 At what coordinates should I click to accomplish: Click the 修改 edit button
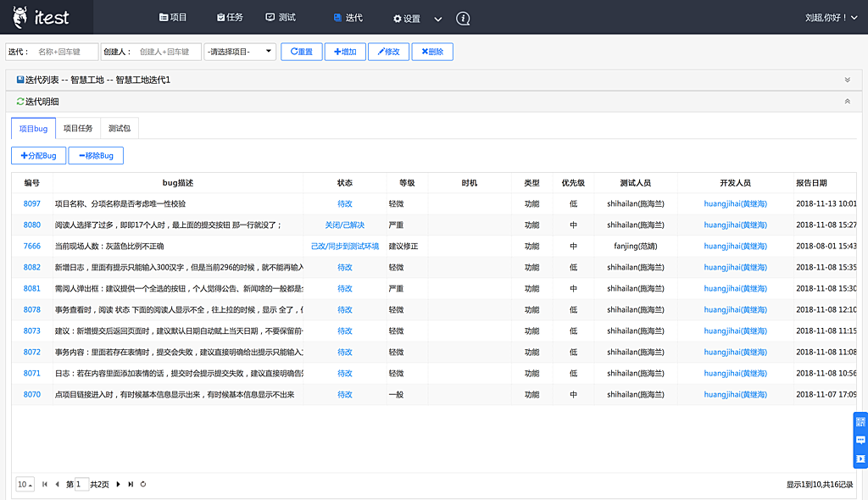coord(388,52)
